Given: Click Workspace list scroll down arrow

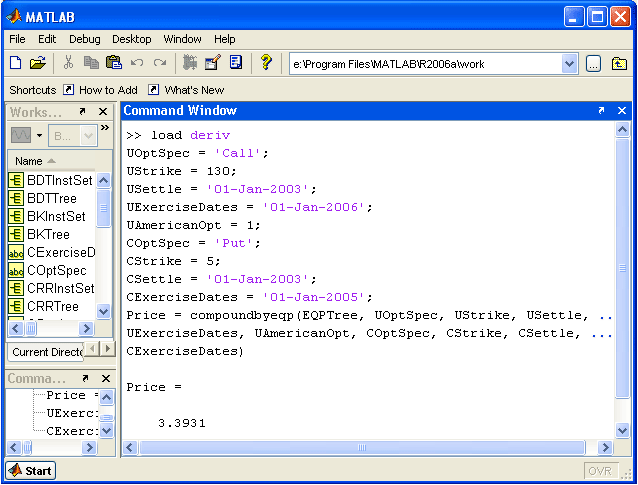Looking at the screenshot, I should click(x=104, y=311).
